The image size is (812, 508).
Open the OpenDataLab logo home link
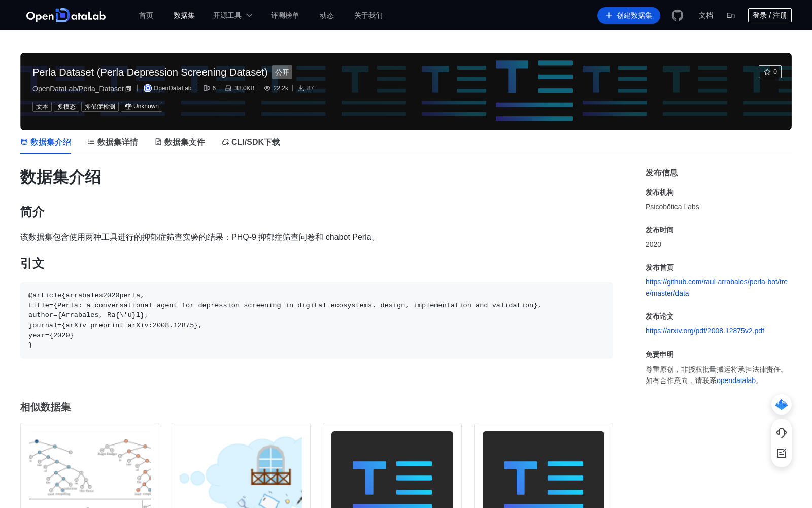click(x=66, y=15)
